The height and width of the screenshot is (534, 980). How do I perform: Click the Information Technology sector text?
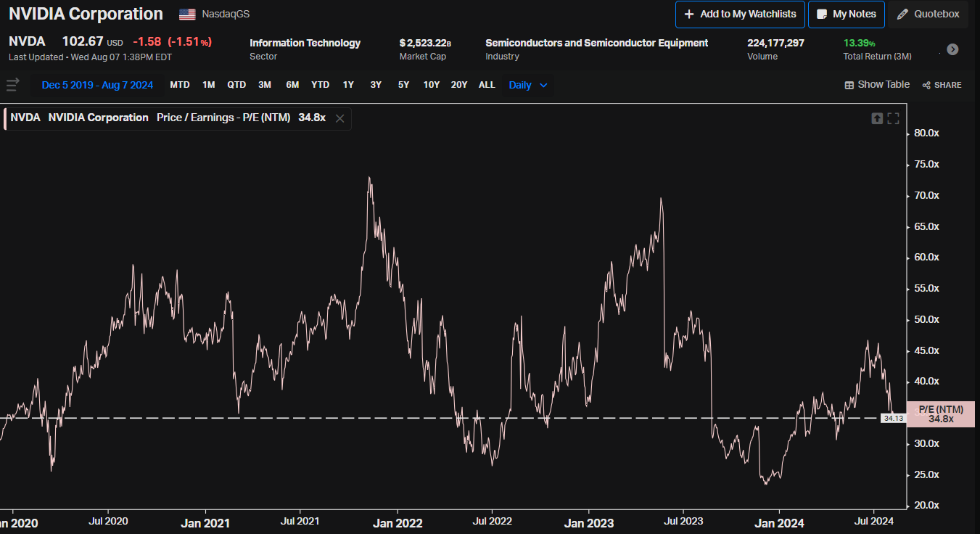305,43
